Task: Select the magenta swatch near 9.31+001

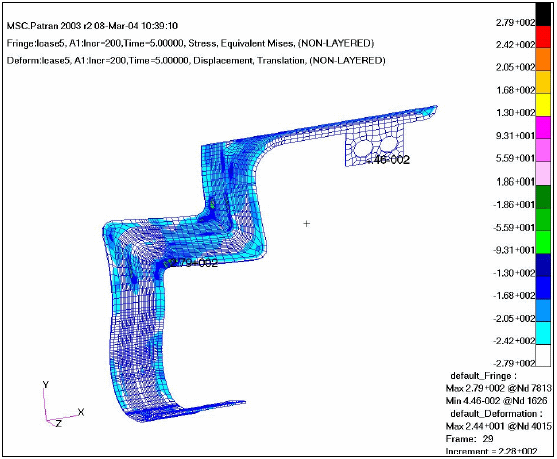Action: [x=543, y=128]
